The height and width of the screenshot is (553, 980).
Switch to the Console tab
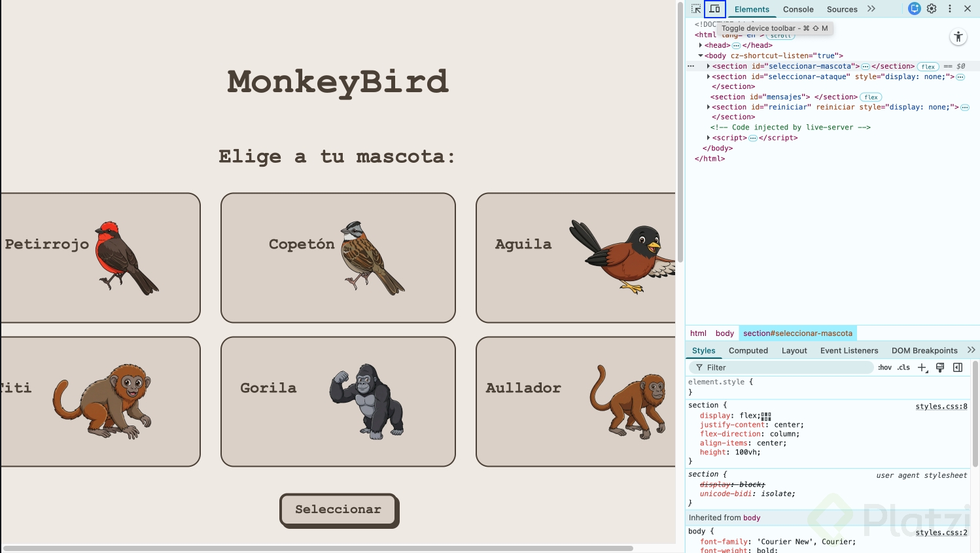(x=798, y=9)
